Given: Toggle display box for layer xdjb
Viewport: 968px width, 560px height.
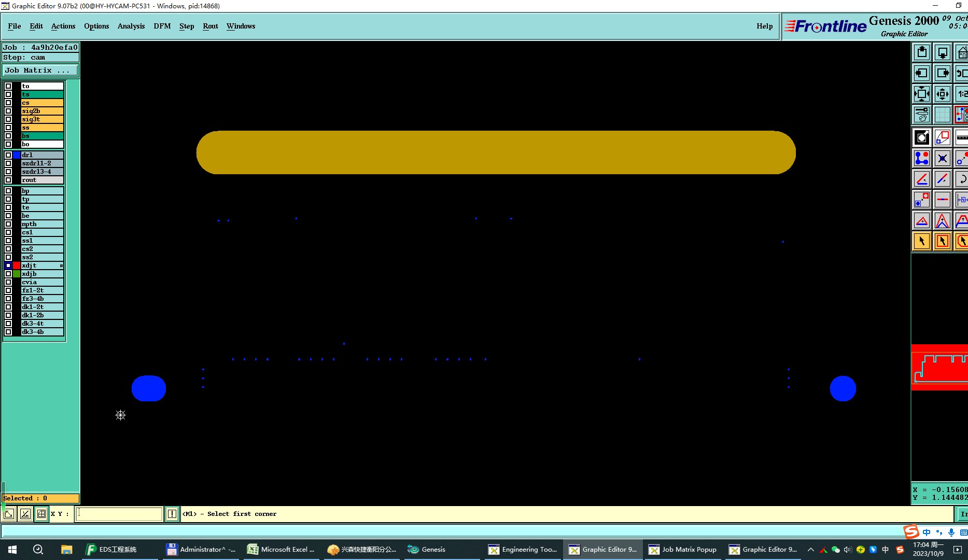Looking at the screenshot, I should pos(8,274).
